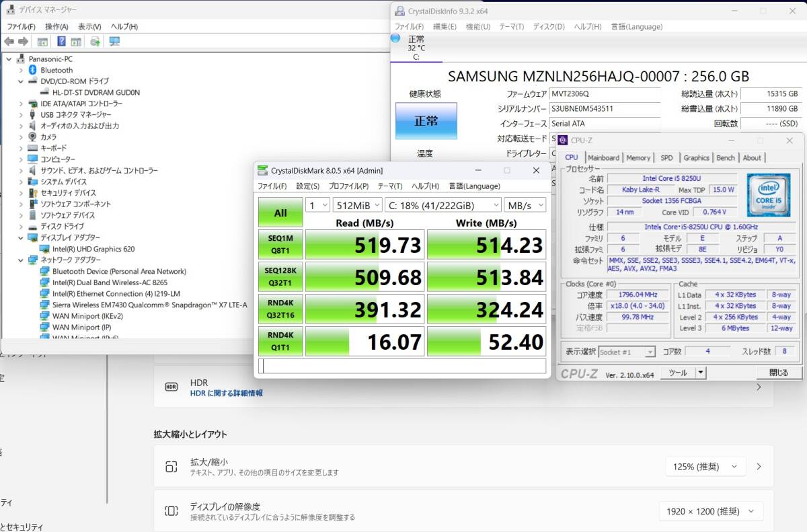Select the USB コネクタ マネージャー icon

tap(32, 114)
